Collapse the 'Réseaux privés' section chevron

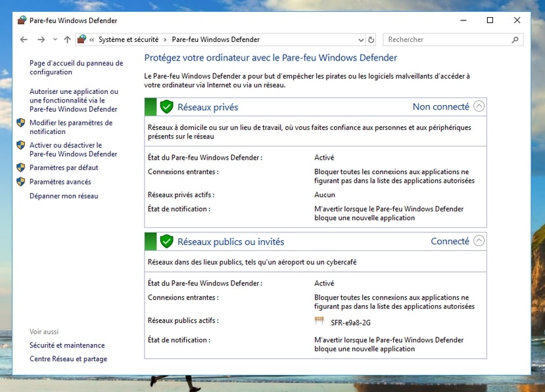tap(479, 106)
